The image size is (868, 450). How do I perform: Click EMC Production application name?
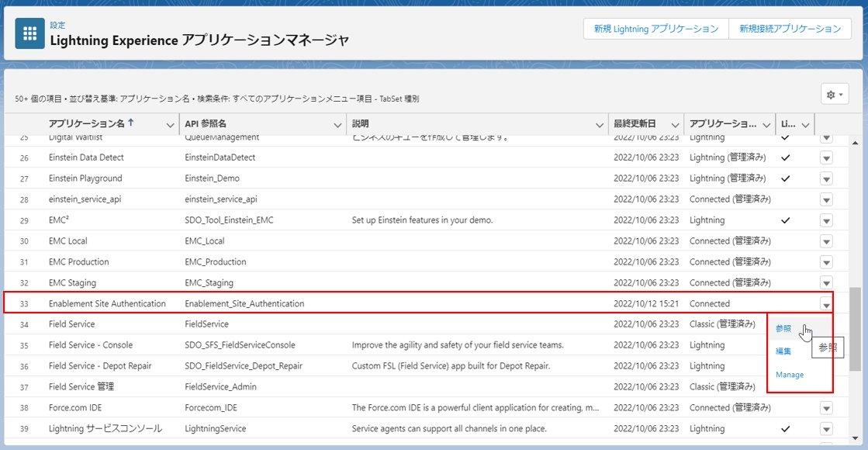(x=78, y=261)
